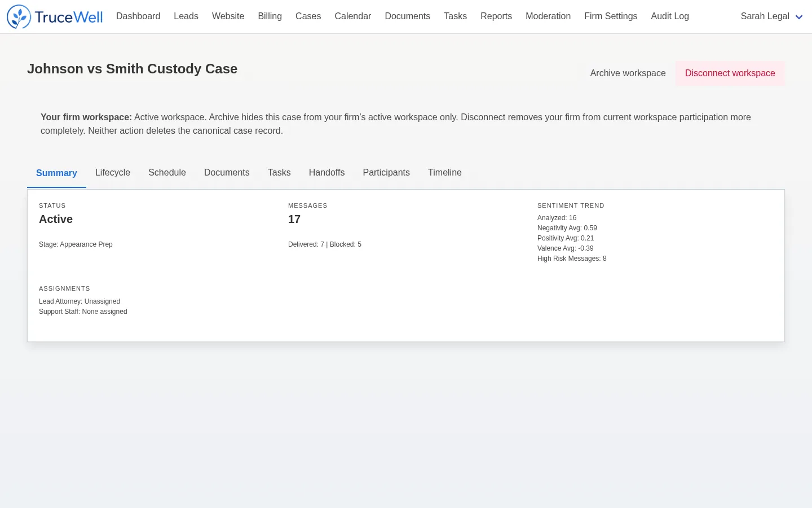Open the Timeline tab
This screenshot has height=508, width=812.
point(445,173)
